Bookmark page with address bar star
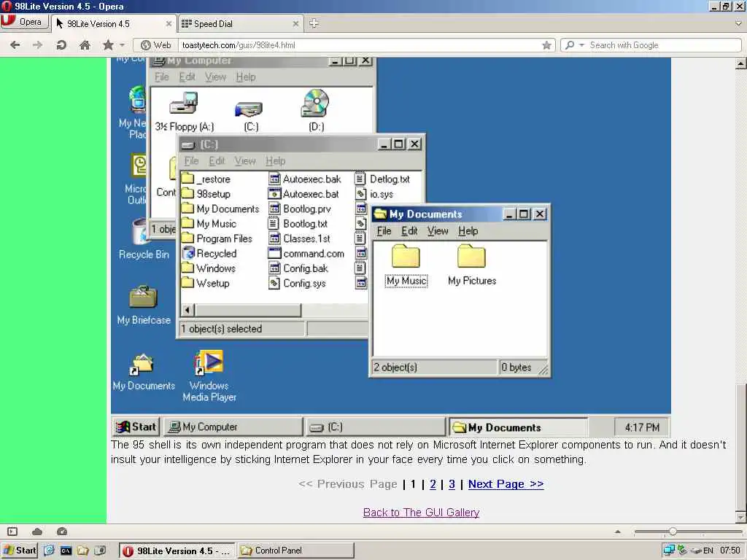This screenshot has height=560, width=747. (x=546, y=45)
